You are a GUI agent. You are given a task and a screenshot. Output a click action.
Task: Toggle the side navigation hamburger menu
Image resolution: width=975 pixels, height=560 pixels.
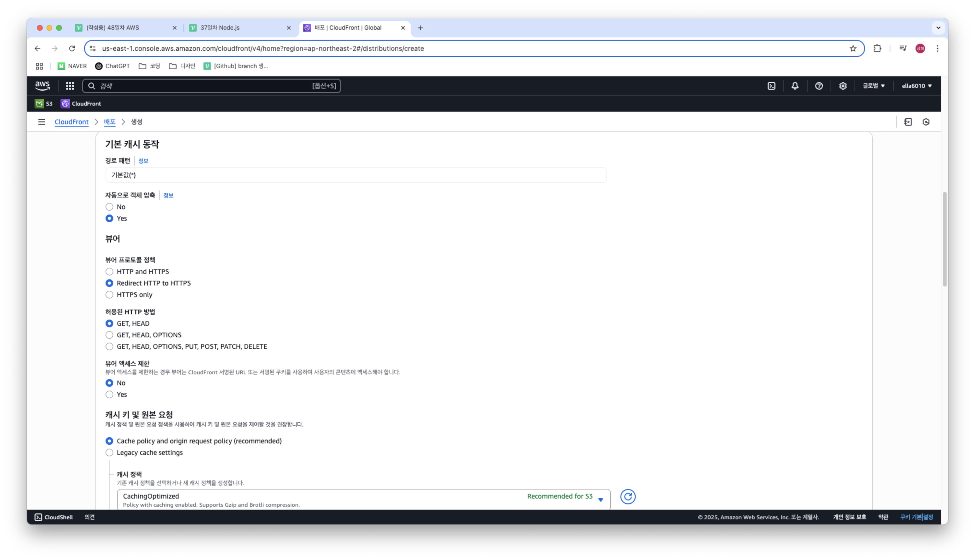click(x=42, y=122)
